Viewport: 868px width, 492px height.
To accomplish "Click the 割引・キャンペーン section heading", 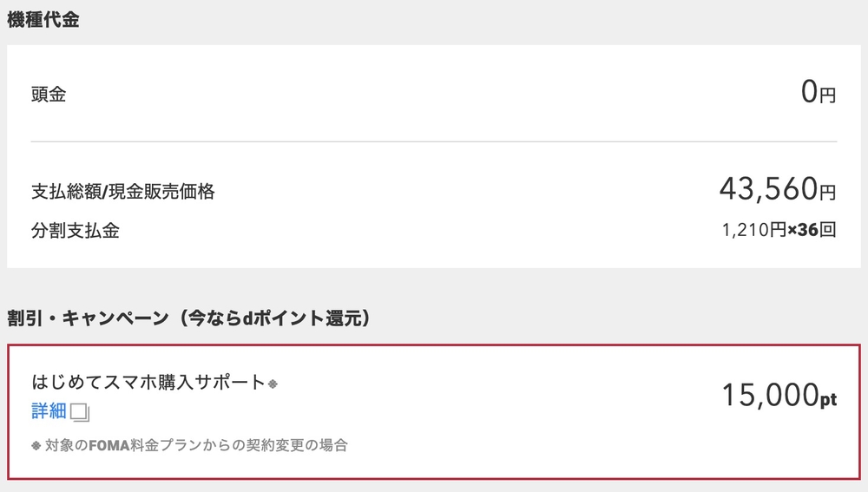I will coord(87,318).
